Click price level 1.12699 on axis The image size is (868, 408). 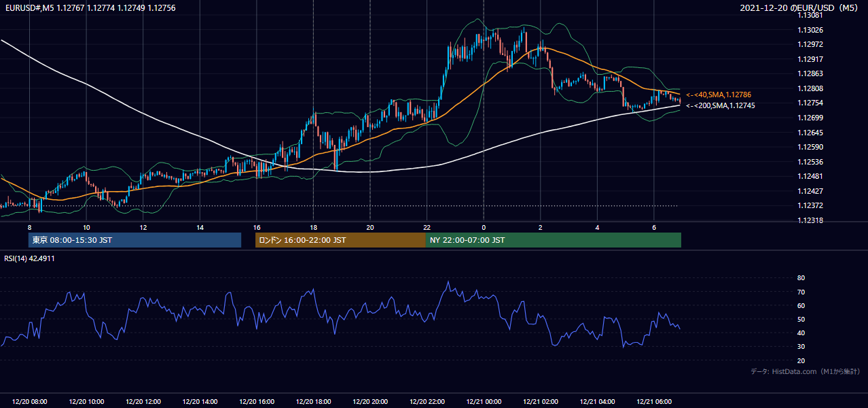(810, 118)
